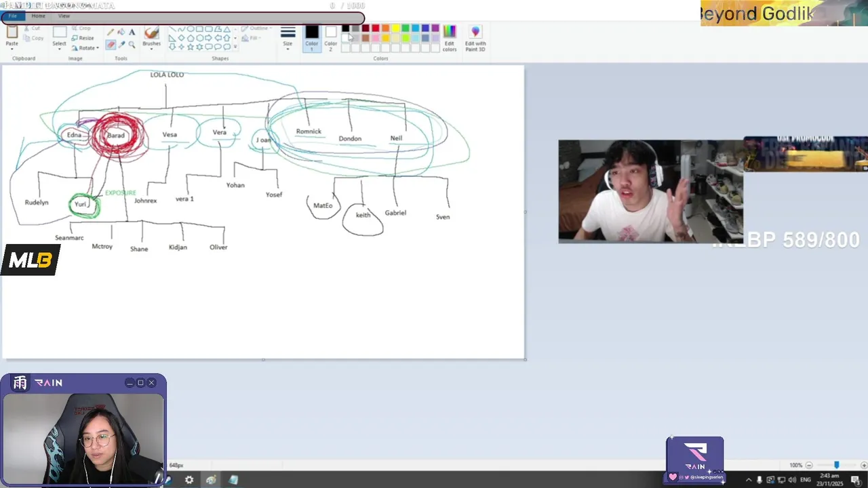
Task: Choose the black palette swatch
Action: tap(345, 28)
